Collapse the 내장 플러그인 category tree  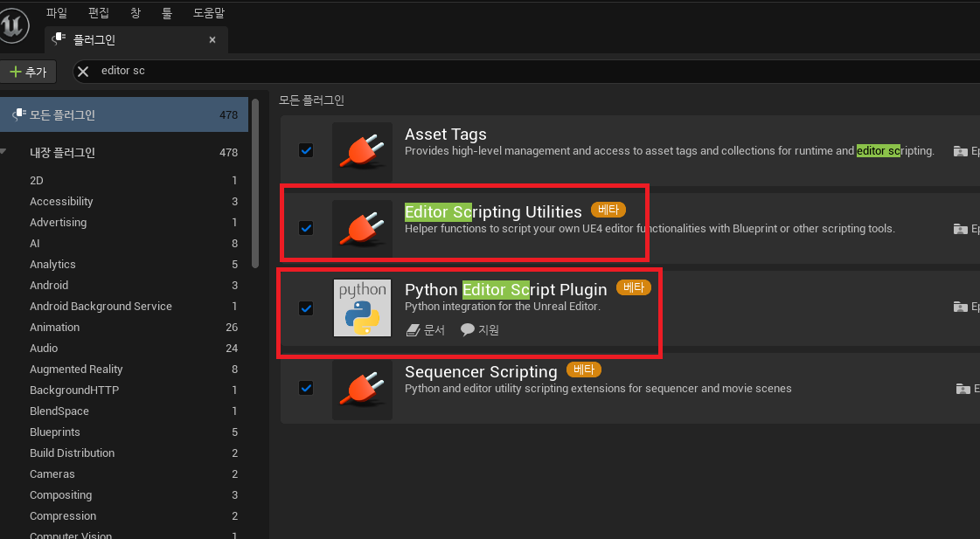pos(3,152)
